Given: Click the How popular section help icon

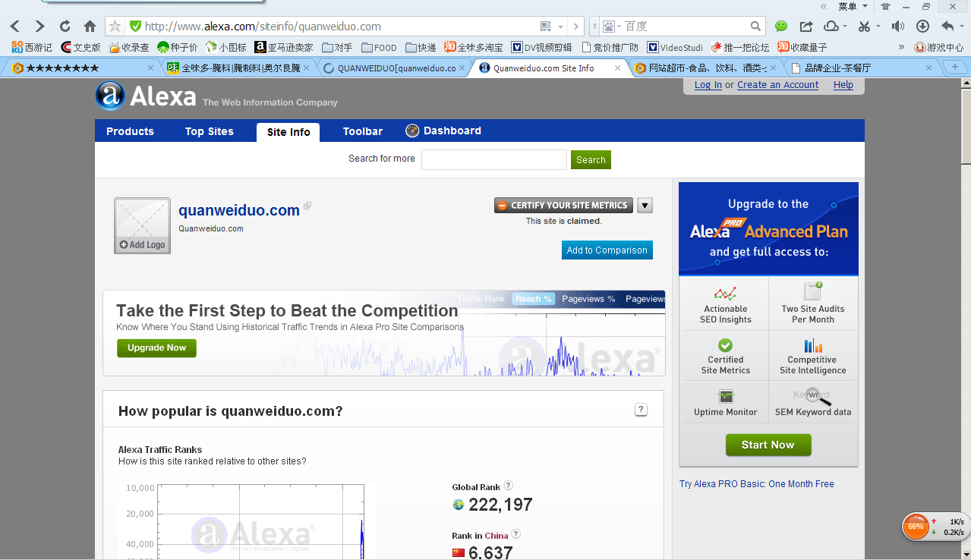Looking at the screenshot, I should [x=642, y=410].
